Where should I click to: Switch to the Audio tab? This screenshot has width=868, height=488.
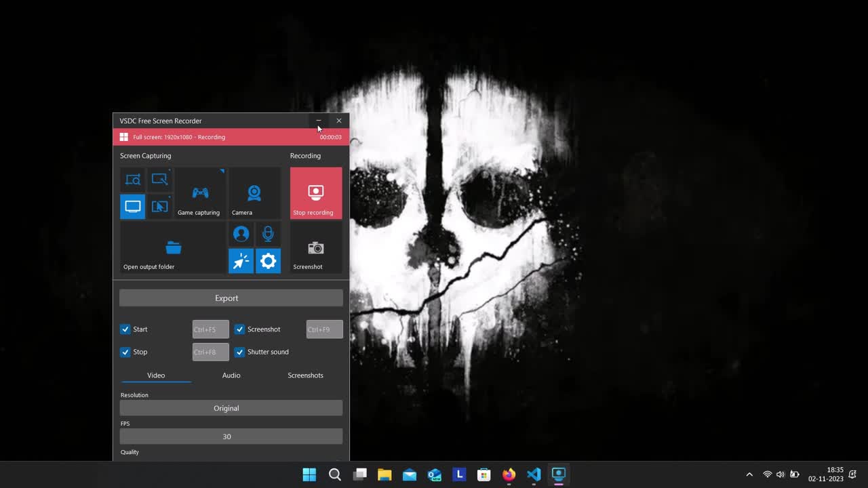[x=231, y=375]
